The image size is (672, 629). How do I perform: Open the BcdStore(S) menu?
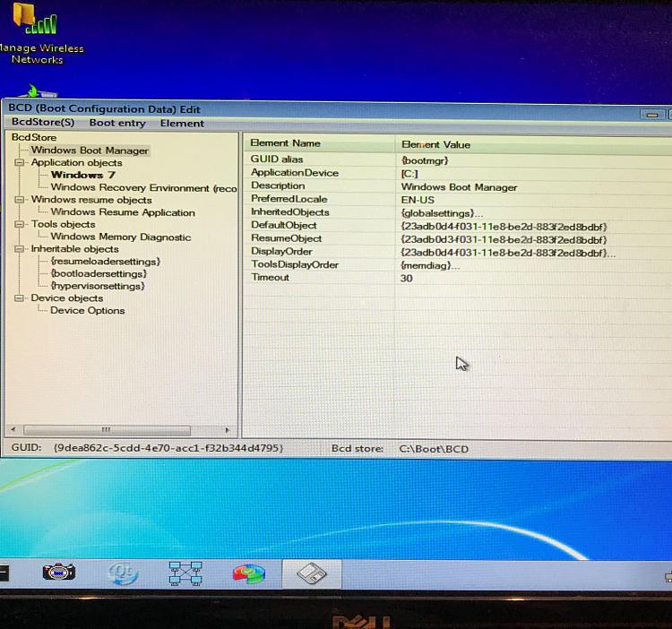(x=43, y=122)
